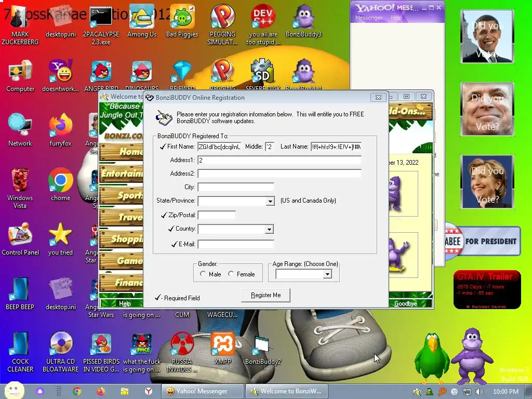
Task: Click the purple BonziBuddy gorilla character
Action: [x=472, y=355]
